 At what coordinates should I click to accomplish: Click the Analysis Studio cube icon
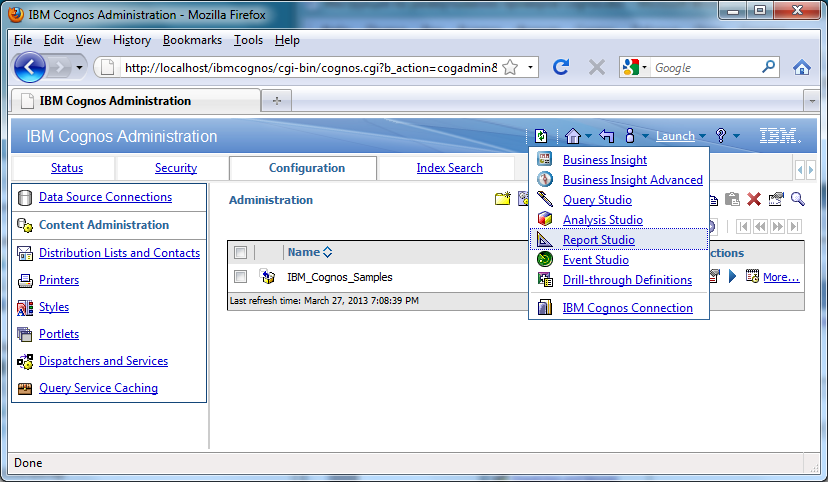coord(544,219)
